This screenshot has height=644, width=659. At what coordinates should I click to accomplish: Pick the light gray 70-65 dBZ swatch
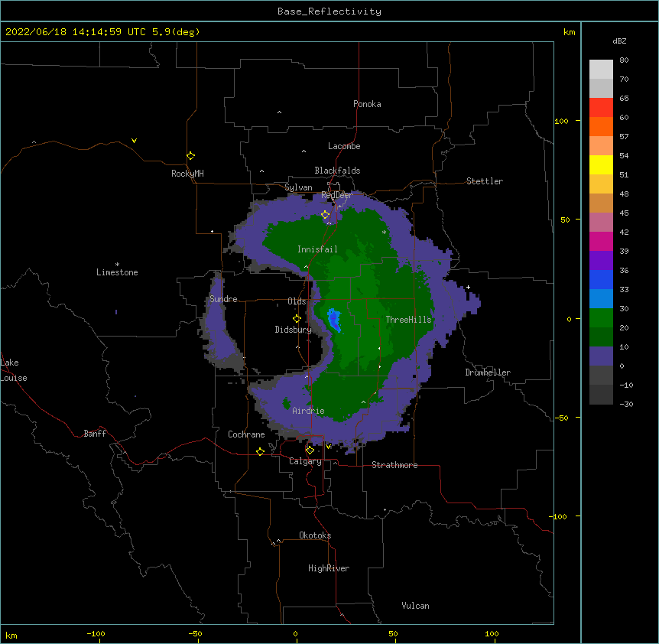point(601,88)
